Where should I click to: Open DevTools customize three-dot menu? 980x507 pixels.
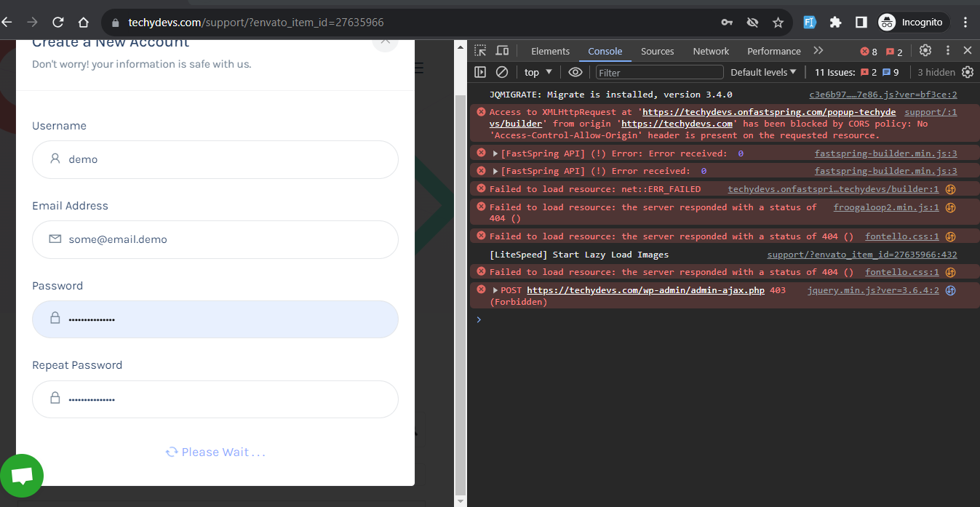point(947,51)
